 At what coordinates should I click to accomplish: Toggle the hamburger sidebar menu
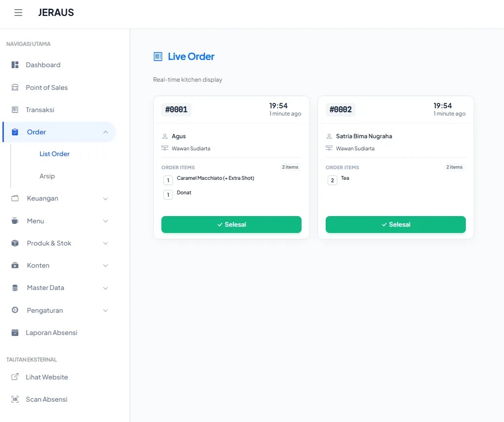click(x=18, y=13)
